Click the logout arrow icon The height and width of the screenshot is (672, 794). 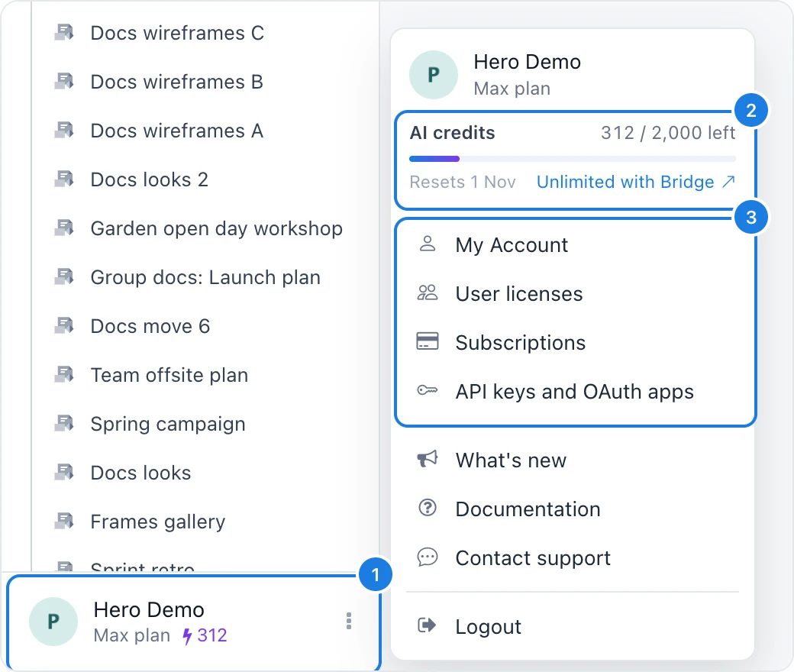427,625
